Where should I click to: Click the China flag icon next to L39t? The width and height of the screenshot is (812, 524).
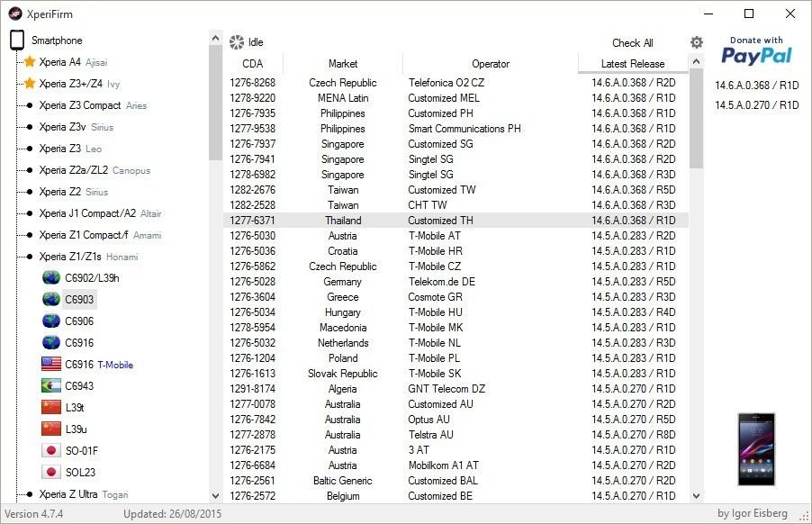point(51,408)
